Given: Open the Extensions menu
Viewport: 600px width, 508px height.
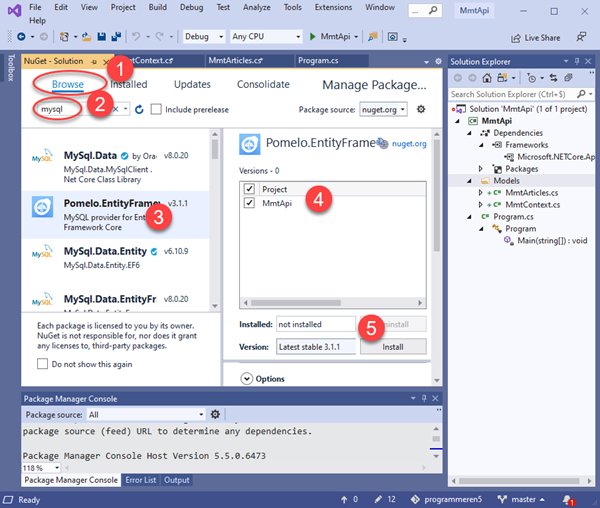Looking at the screenshot, I should (x=333, y=7).
